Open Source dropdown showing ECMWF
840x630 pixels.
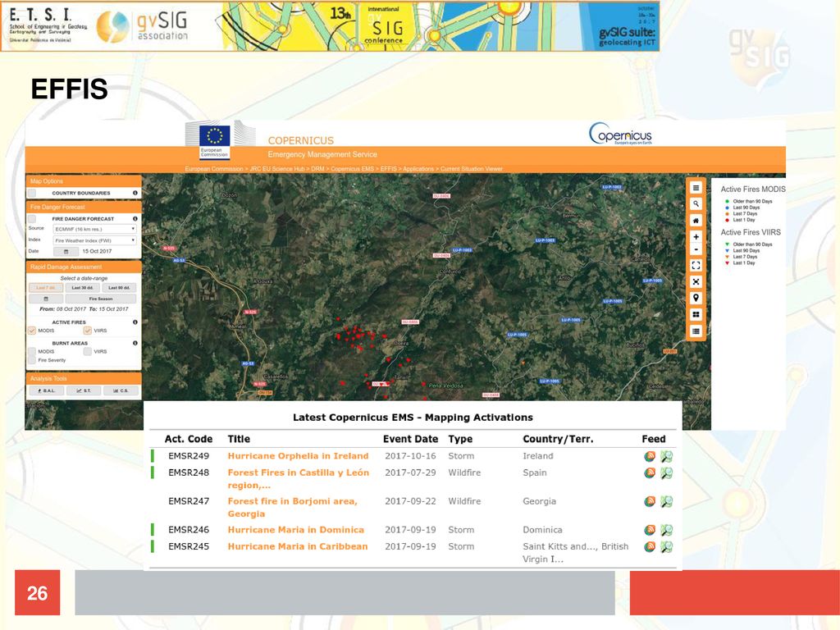coord(95,230)
